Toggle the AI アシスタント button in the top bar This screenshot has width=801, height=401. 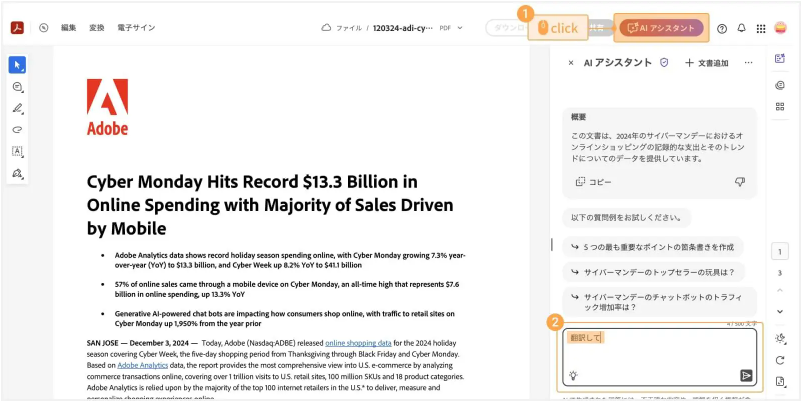pyautogui.click(x=661, y=28)
